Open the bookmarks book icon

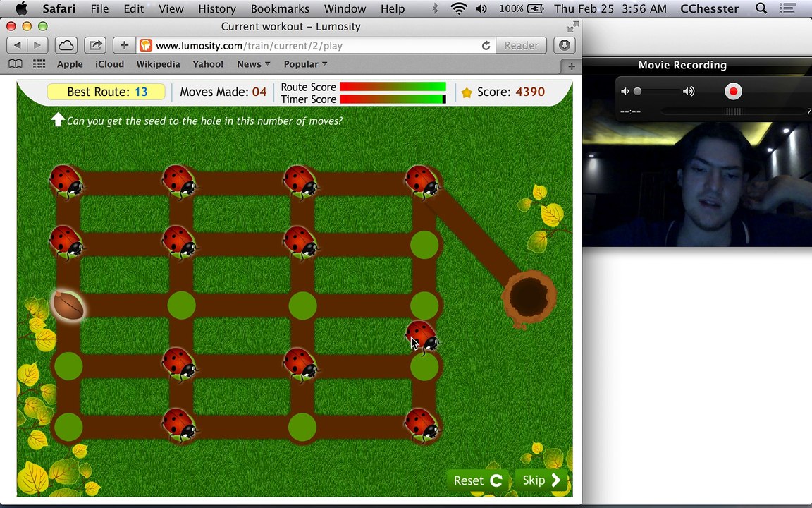click(x=16, y=64)
